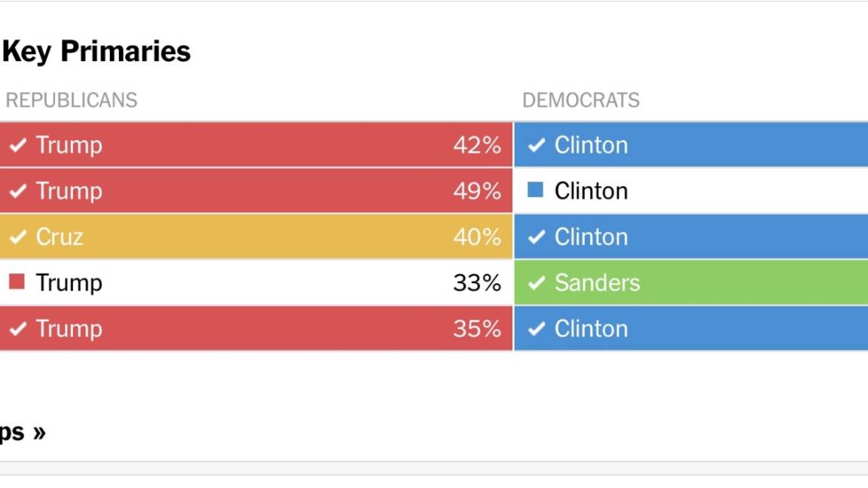
Task: Select the DEMOCRATS column header
Action: pyautogui.click(x=582, y=99)
